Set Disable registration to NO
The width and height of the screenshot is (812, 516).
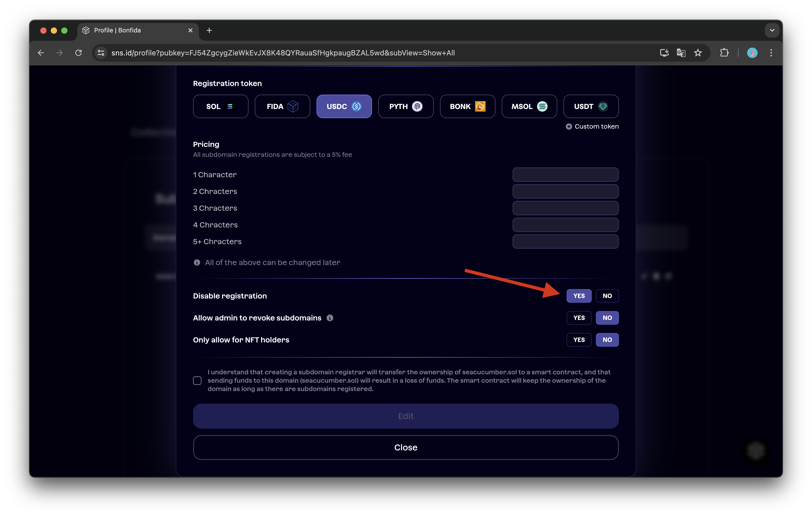coord(607,296)
